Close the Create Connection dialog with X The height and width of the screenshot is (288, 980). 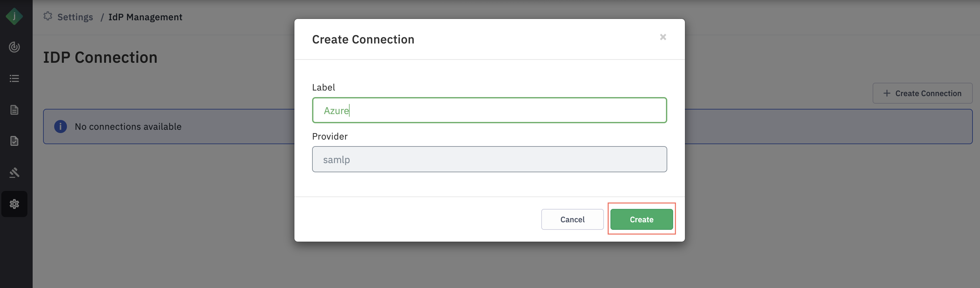[663, 37]
